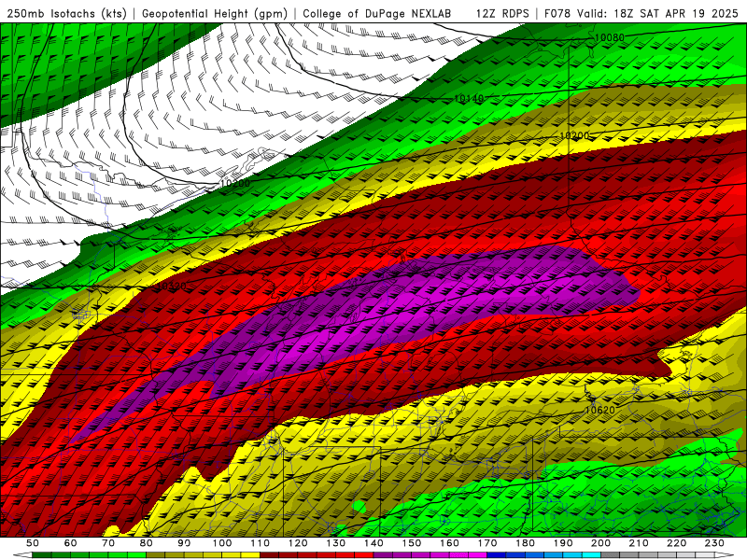Click the 10080 height contour label

click(x=610, y=37)
